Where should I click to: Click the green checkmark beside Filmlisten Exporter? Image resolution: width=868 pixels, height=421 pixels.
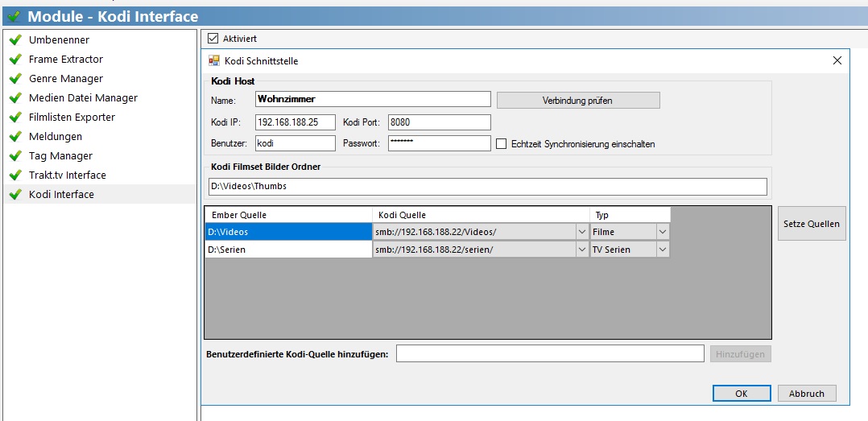(x=15, y=118)
